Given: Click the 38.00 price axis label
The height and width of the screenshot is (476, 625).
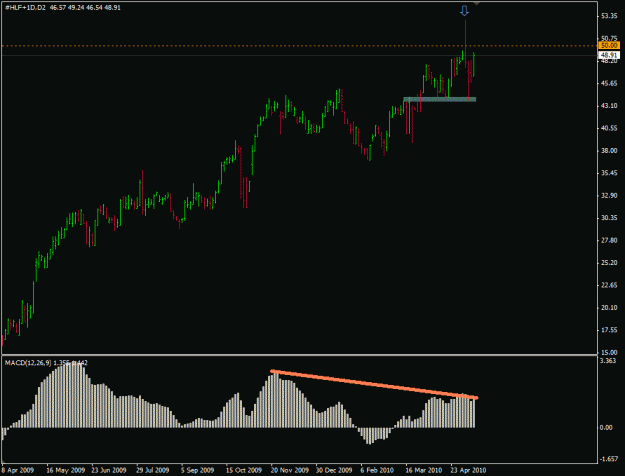Looking at the screenshot, I should coord(609,151).
